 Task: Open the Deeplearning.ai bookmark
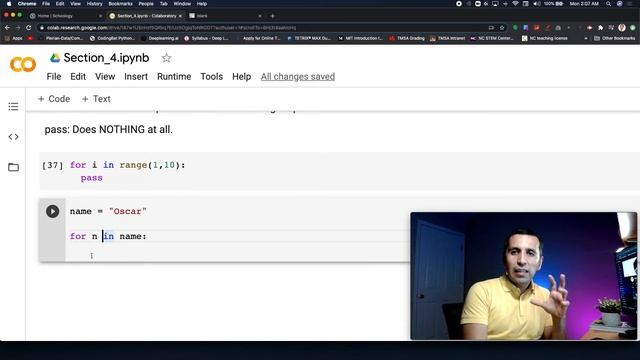(x=160, y=38)
